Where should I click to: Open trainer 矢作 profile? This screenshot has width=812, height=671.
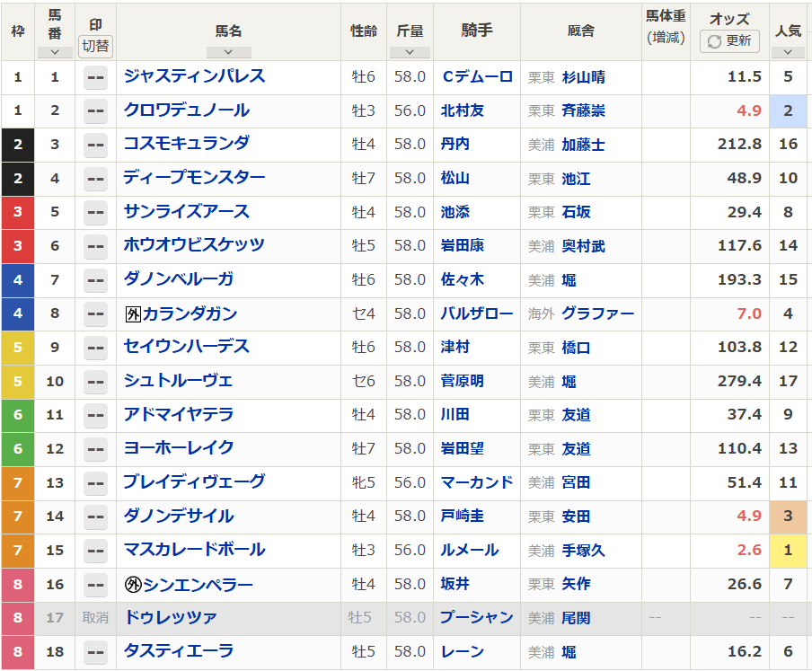(x=575, y=584)
